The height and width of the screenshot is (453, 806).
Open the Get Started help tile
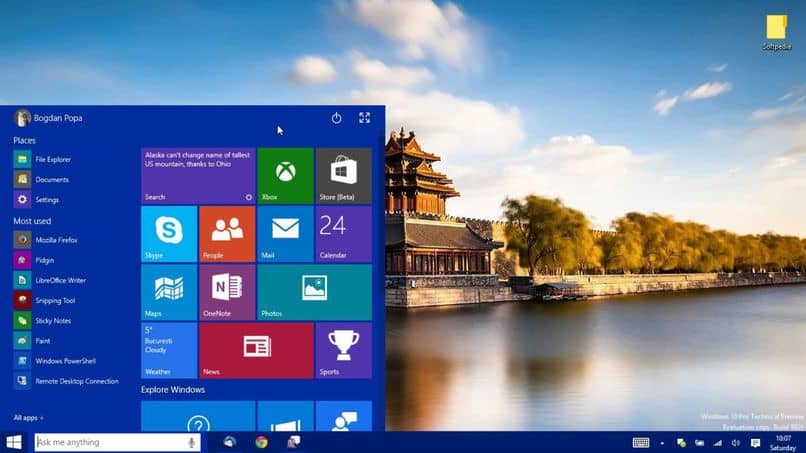click(198, 416)
